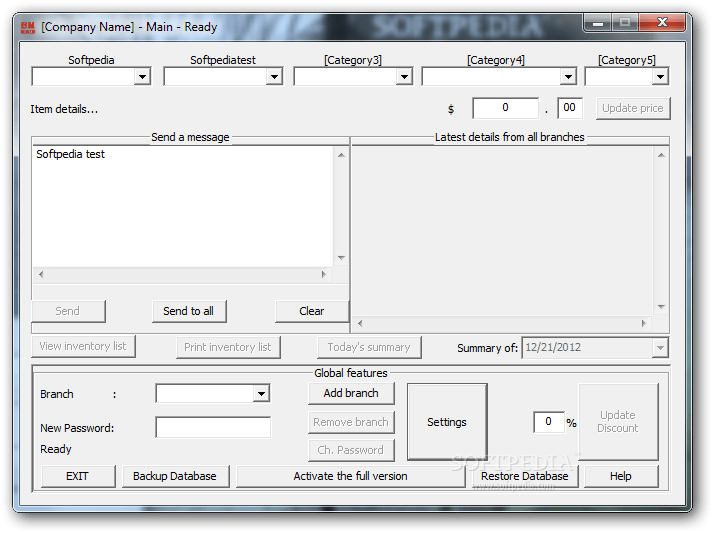Click Latest details scroll down arrow
The image size is (713, 533).
click(x=661, y=307)
